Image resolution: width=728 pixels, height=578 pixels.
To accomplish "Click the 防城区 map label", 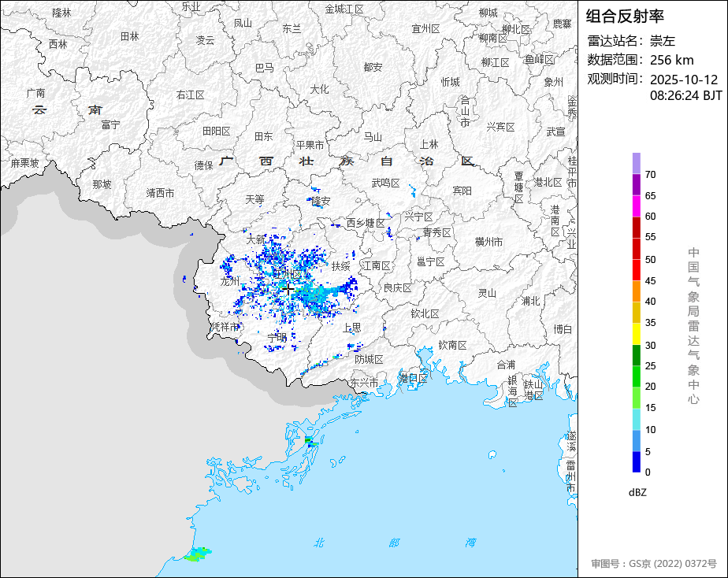I will pos(368,359).
